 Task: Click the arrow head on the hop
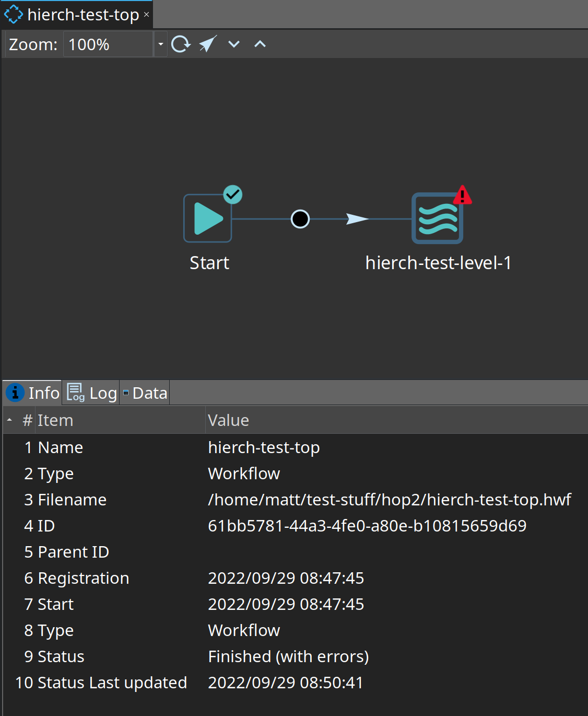[357, 219]
